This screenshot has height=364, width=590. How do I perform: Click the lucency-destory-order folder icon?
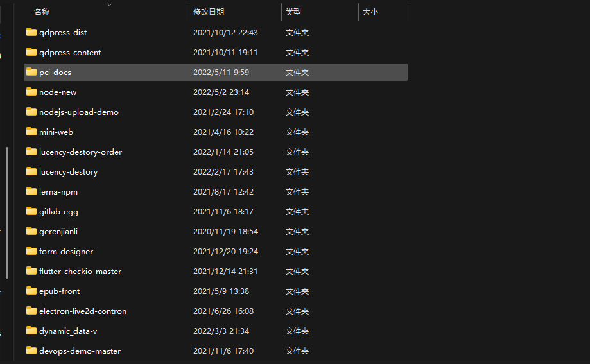tap(31, 152)
